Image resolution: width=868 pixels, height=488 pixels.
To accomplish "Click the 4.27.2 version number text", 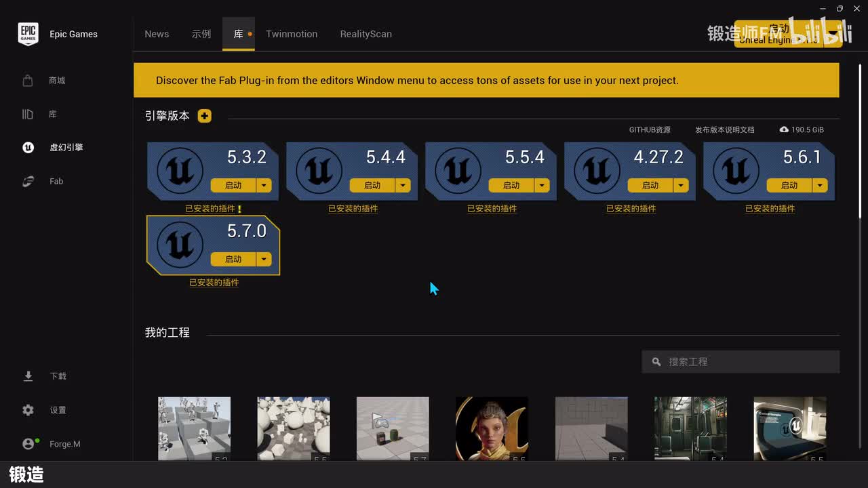I will point(658,157).
